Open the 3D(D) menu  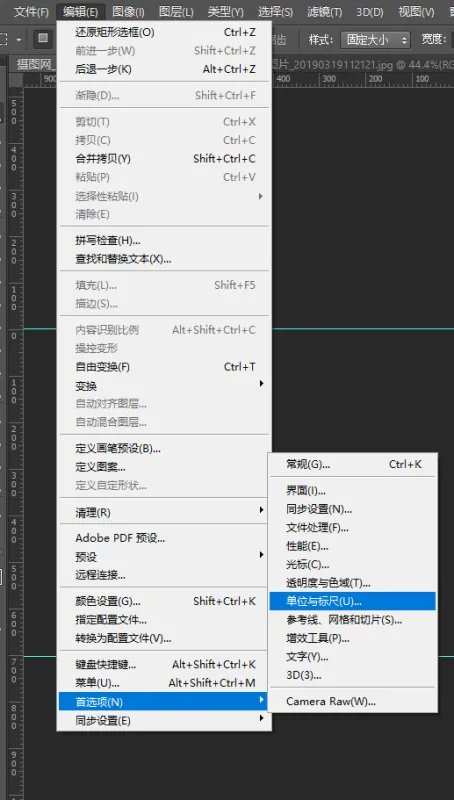370,12
